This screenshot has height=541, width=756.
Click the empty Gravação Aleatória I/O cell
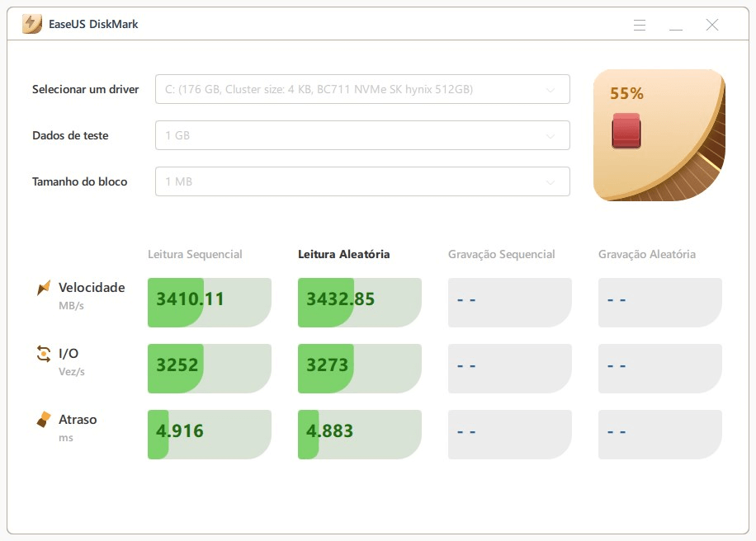pyautogui.click(x=660, y=369)
